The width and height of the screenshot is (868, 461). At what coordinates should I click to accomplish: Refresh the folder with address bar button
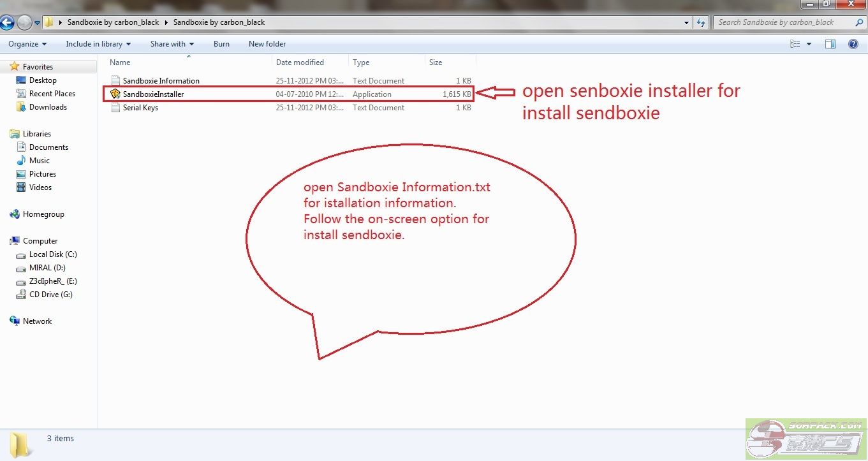tap(701, 22)
